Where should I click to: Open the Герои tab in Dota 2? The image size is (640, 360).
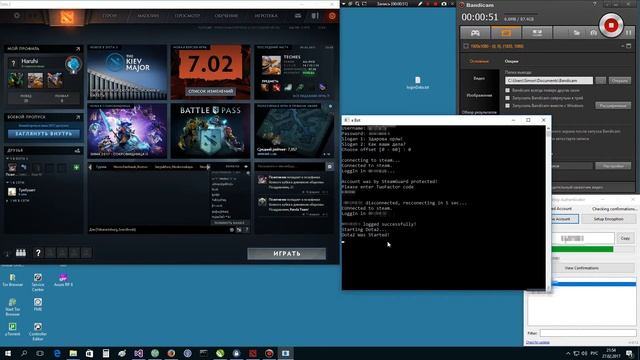109,16
